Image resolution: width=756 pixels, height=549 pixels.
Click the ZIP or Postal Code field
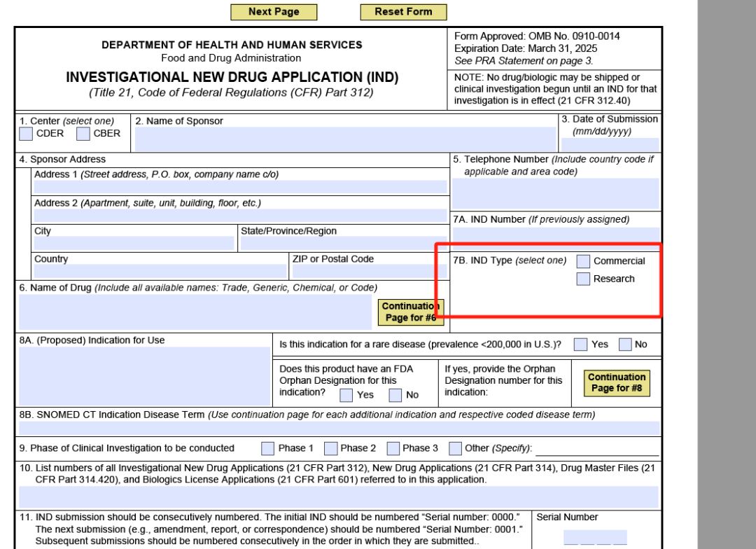369,272
